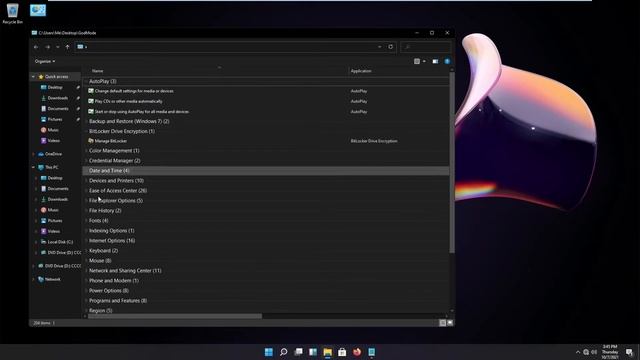The height and width of the screenshot is (360, 640).
Task: Open recent locations dropdown arrow
Action: (x=58, y=47)
